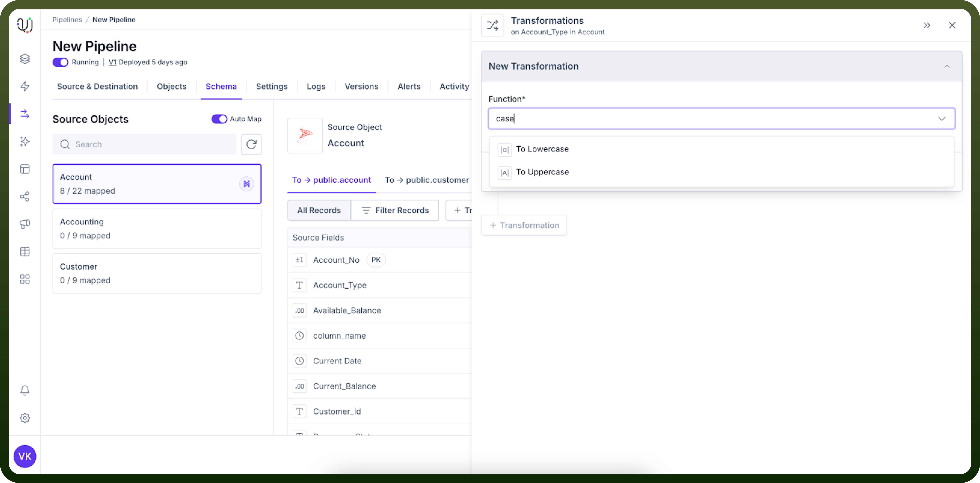The height and width of the screenshot is (483, 980).
Task: Select the To public.account tab
Action: pos(331,180)
